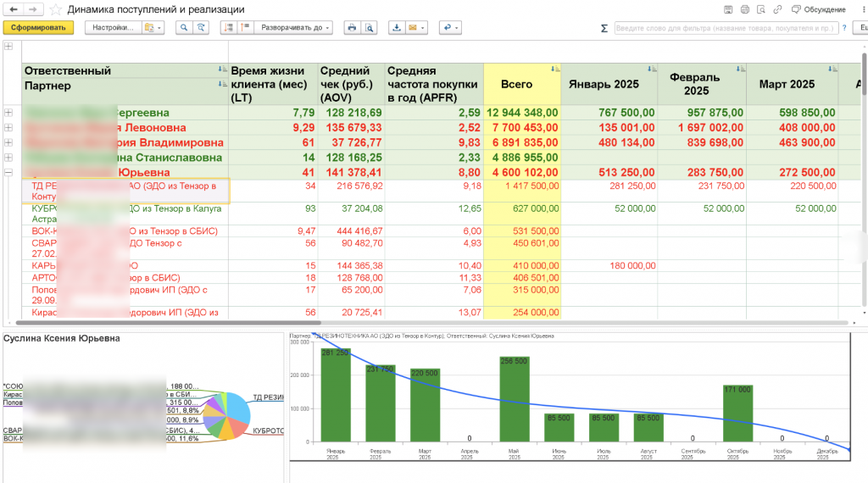This screenshot has height=483, width=868.
Task: Open the report variants dropdown next to Настройки
Action: tap(153, 28)
